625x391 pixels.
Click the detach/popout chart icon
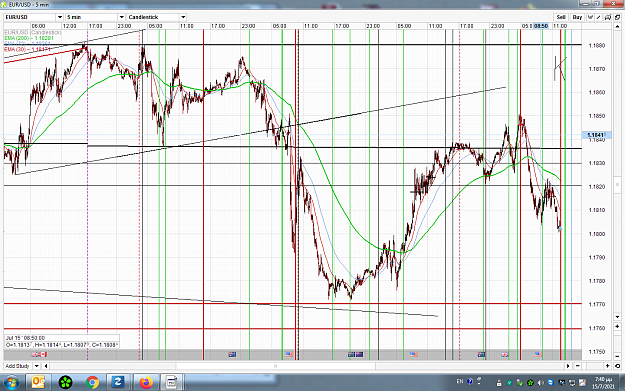tap(617, 17)
